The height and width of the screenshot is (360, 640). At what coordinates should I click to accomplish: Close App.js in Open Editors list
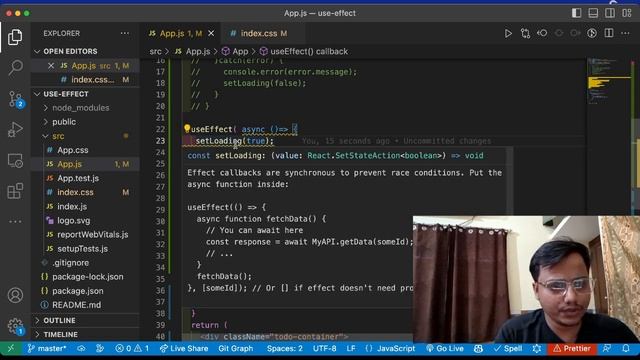click(x=51, y=66)
